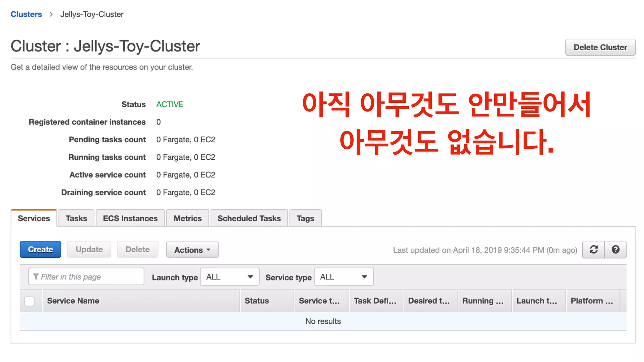644x362 pixels.
Task: Select the Tags tab
Action: pos(305,218)
